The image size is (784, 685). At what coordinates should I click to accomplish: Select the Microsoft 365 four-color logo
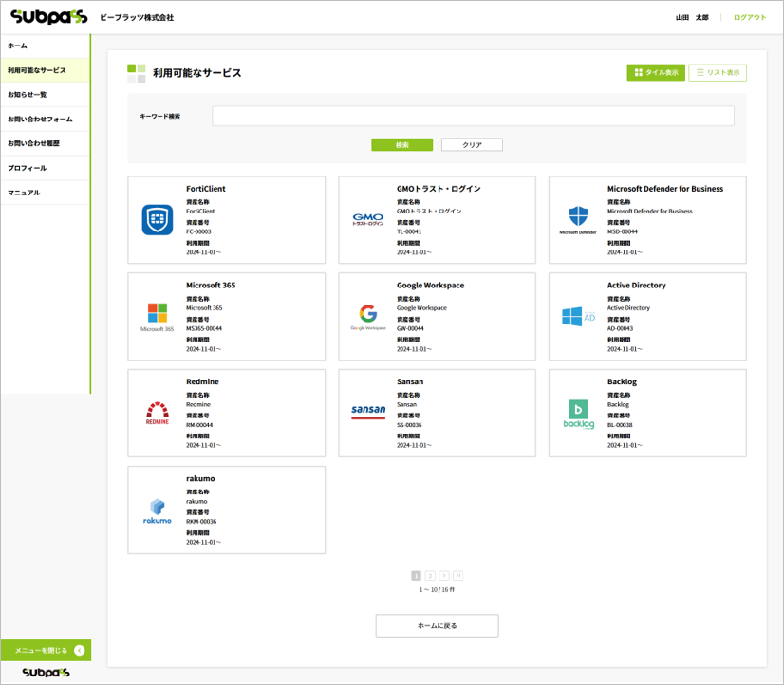pyautogui.click(x=158, y=317)
